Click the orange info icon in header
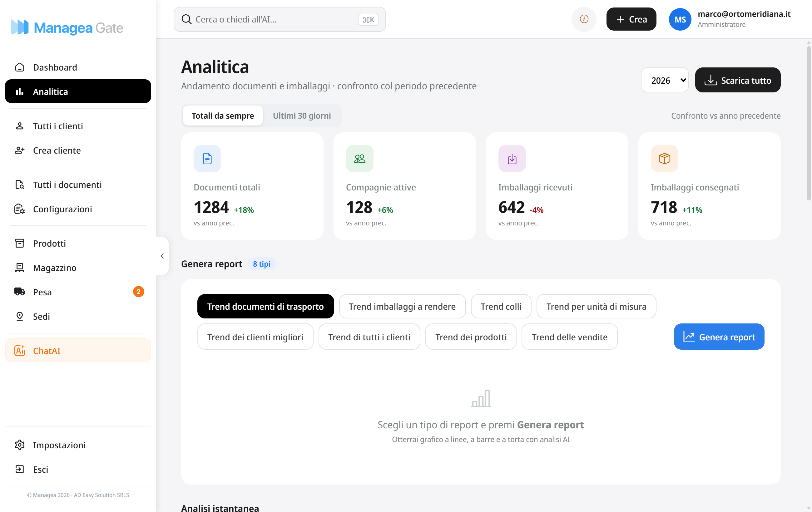Viewport: 812px width, 512px height. point(584,19)
